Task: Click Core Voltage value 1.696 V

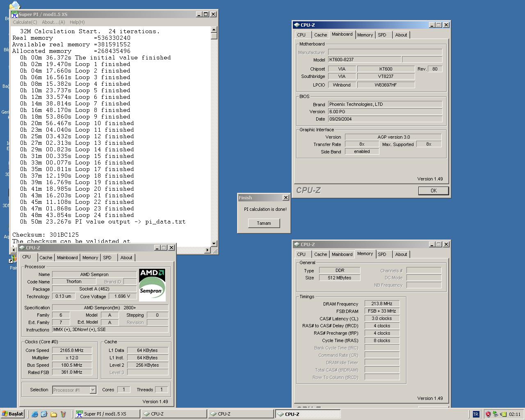Action: coord(123,297)
